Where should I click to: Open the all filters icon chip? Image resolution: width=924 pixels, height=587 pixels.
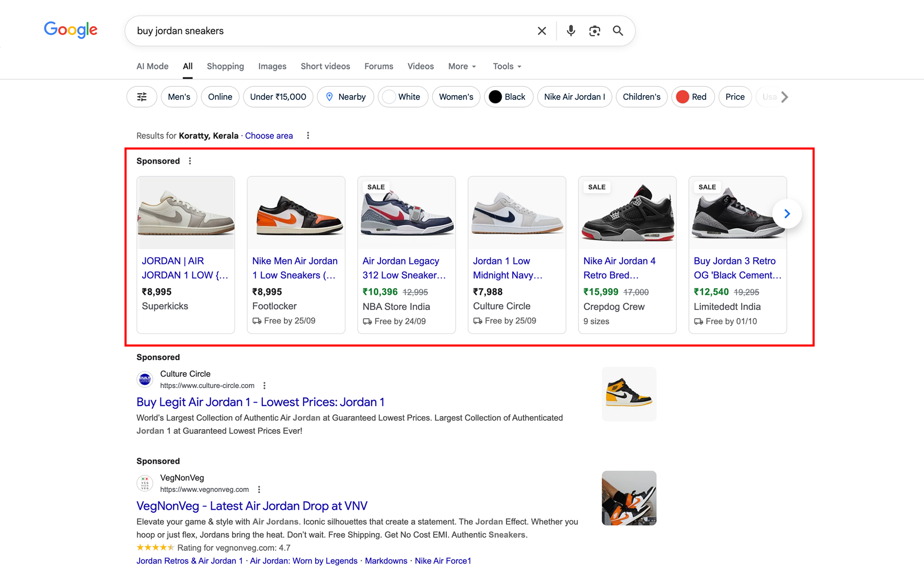(142, 97)
